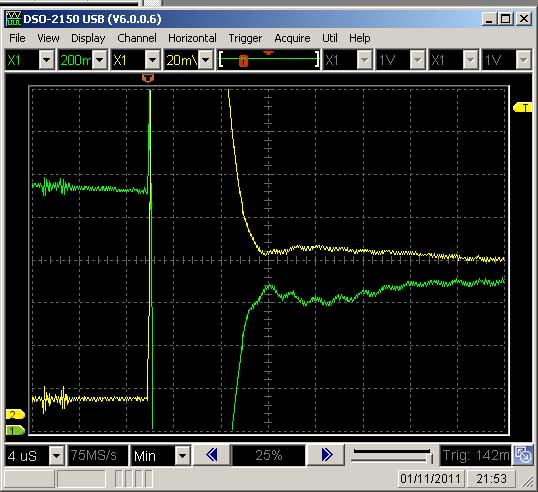Expand CH1 probe X1 dropdown

(47, 60)
